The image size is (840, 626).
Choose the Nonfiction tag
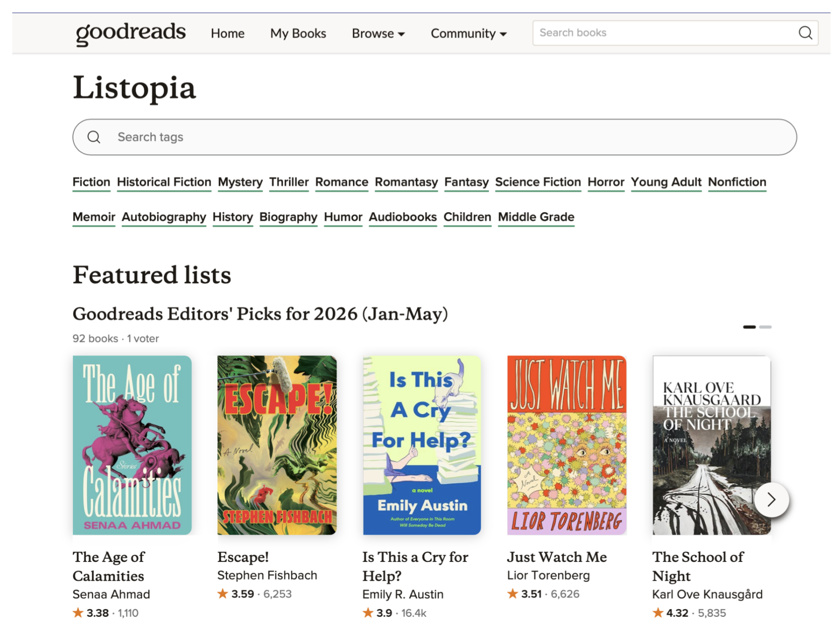coord(737,182)
